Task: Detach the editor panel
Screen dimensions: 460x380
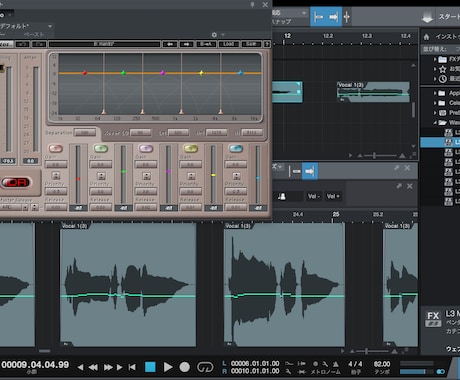Action: [x=396, y=168]
